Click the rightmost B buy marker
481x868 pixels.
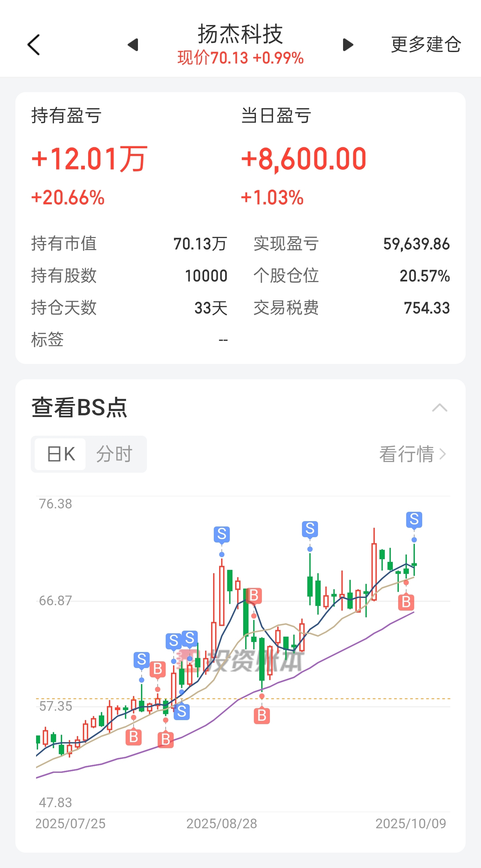[406, 602]
